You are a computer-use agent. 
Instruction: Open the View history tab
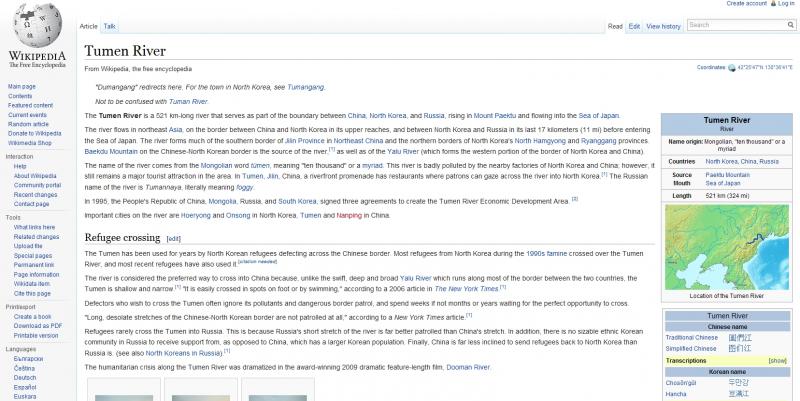coord(663,27)
